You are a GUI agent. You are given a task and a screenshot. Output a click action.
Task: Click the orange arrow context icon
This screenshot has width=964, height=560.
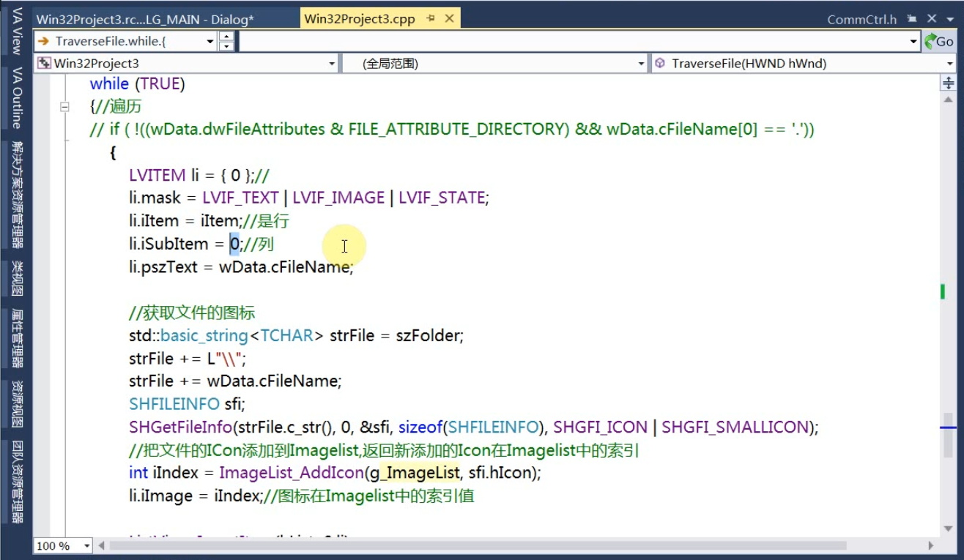(43, 42)
